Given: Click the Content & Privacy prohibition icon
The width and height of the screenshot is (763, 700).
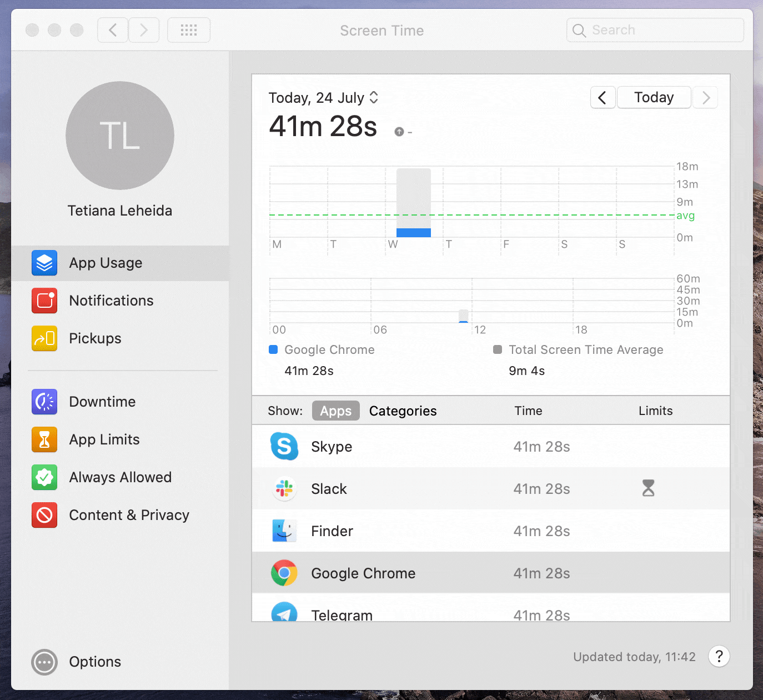Looking at the screenshot, I should pyautogui.click(x=44, y=515).
